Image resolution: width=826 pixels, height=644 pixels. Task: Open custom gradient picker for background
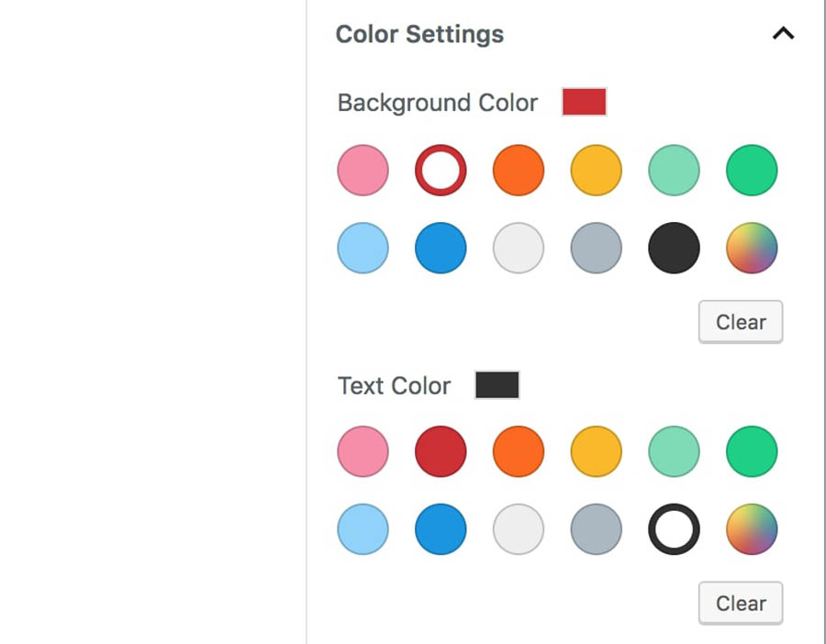(752, 248)
